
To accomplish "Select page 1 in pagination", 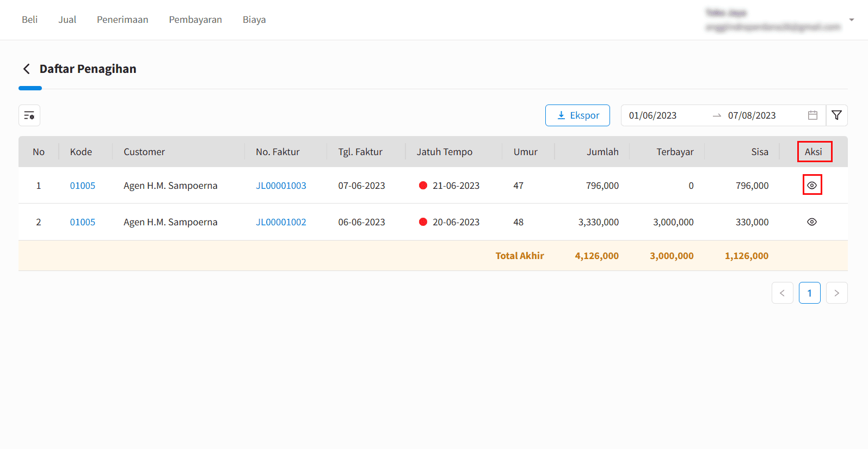I will (809, 293).
